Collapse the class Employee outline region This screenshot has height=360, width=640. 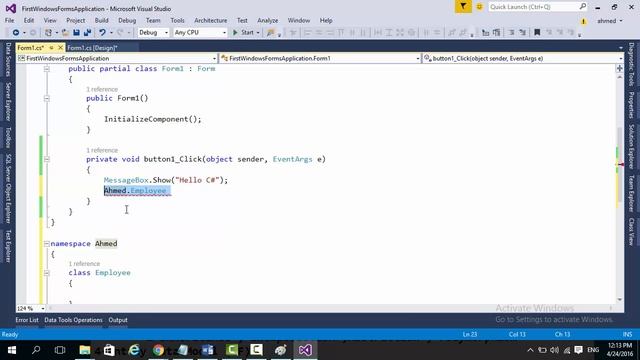(x=47, y=273)
